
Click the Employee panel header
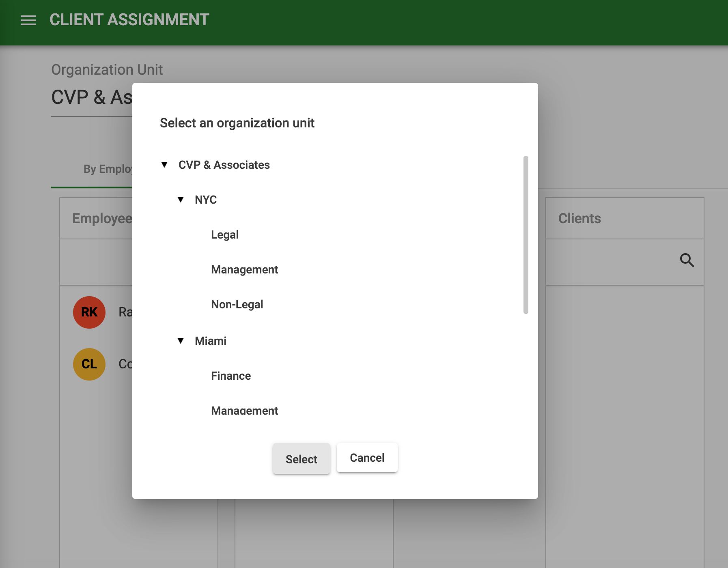tap(96, 218)
